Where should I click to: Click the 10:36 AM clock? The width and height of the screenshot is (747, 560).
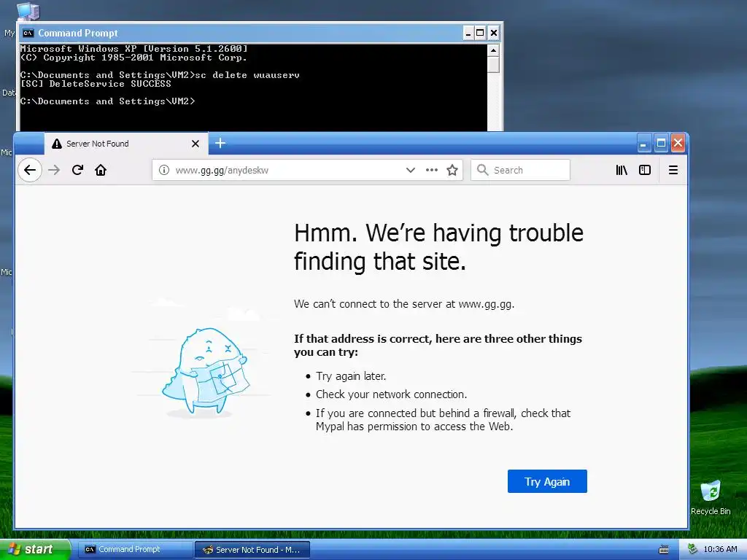pyautogui.click(x=720, y=549)
